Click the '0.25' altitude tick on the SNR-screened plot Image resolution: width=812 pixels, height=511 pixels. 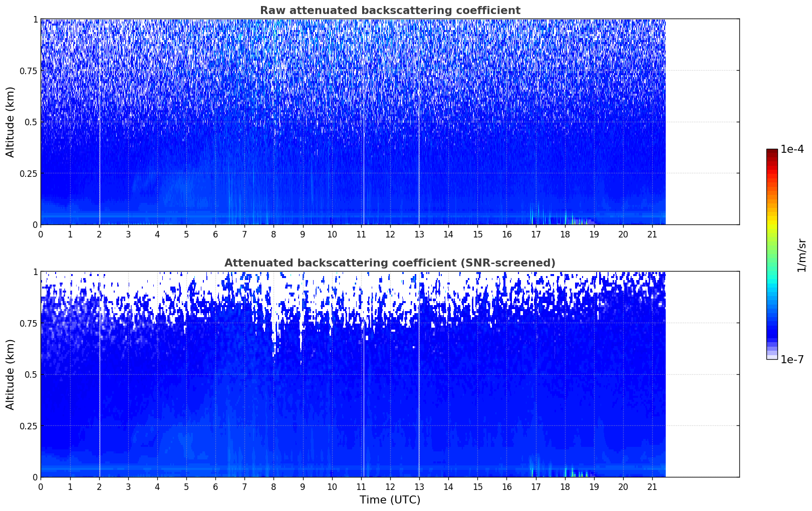tap(29, 426)
